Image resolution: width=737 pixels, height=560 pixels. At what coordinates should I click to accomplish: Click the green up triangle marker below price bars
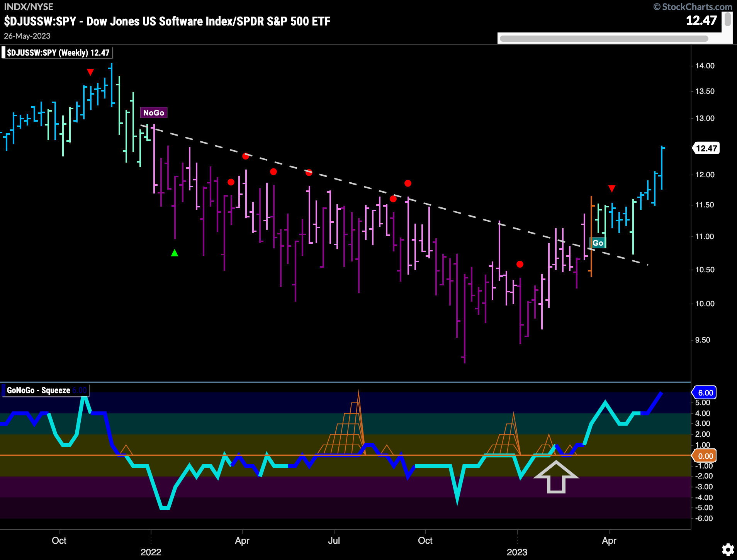pos(175,253)
